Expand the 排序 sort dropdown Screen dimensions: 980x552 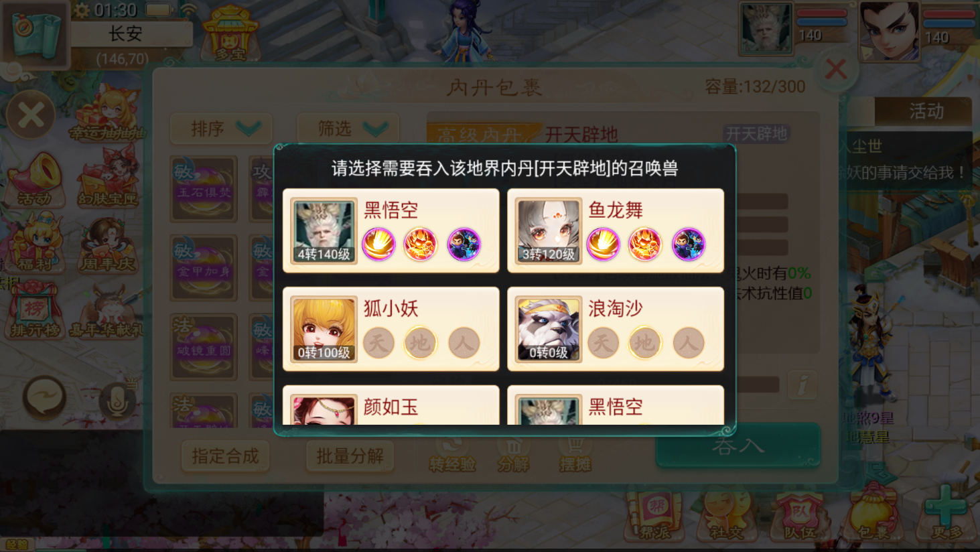222,129
